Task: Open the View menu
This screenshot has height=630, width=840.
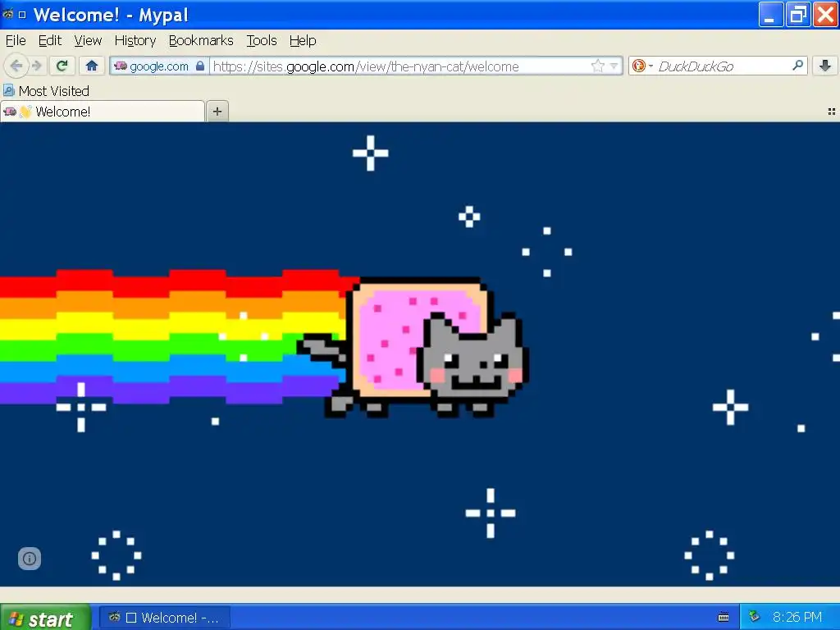Action: pyautogui.click(x=88, y=41)
